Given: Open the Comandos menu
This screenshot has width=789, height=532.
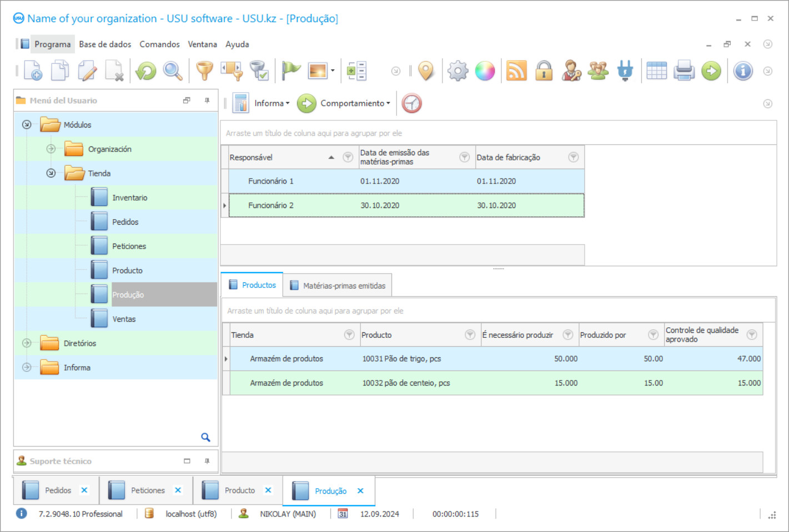Looking at the screenshot, I should pyautogui.click(x=159, y=44).
